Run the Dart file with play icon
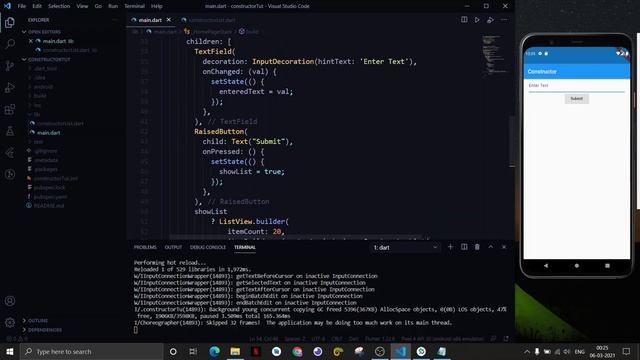The width and height of the screenshot is (640, 360). 477,20
